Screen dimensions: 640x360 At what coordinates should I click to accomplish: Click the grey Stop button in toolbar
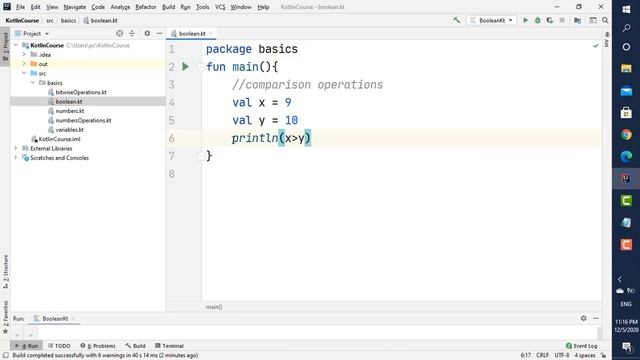(x=562, y=20)
